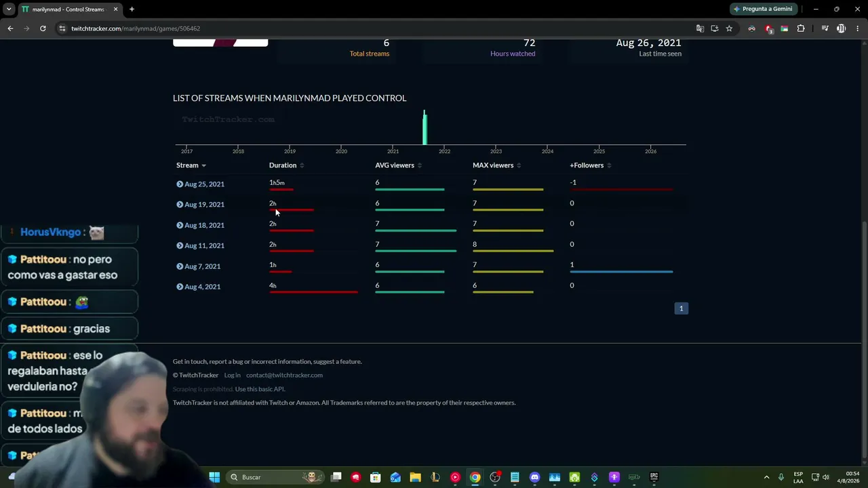Click the '72' hours watched value

coord(530,43)
